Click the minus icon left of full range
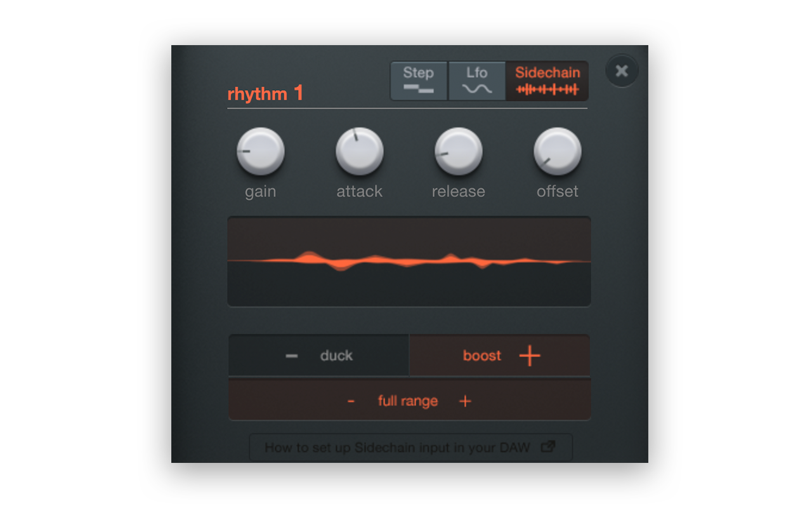 (351, 401)
